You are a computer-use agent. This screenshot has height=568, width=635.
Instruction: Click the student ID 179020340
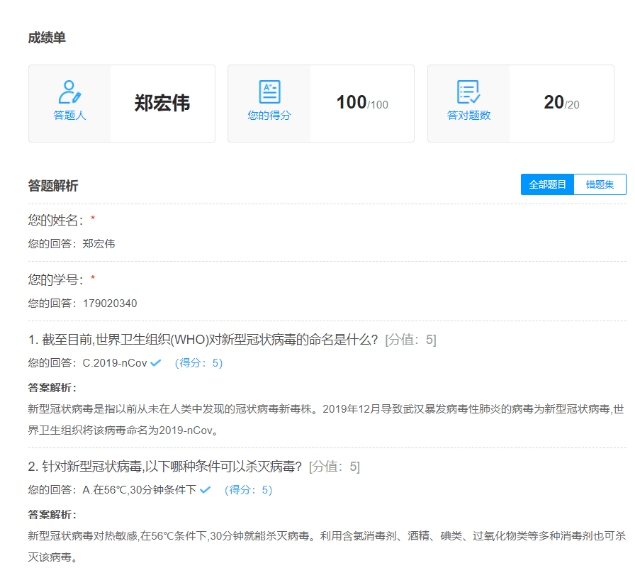pyautogui.click(x=110, y=303)
